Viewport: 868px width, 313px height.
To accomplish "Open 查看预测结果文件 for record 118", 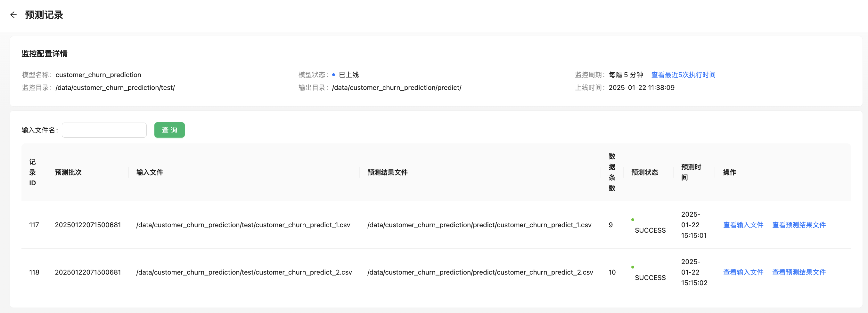I will (x=798, y=272).
